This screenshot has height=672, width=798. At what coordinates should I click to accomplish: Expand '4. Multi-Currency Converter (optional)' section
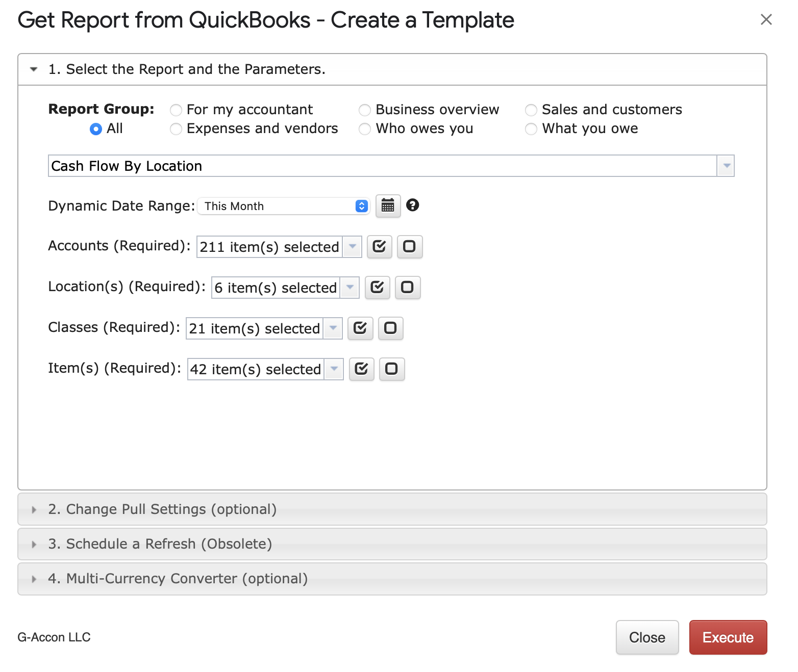pos(178,579)
